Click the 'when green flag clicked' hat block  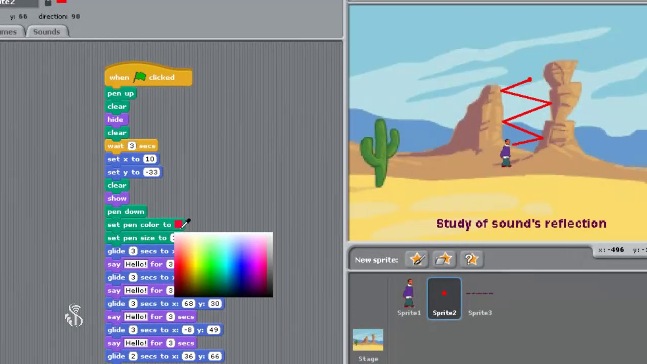click(148, 76)
